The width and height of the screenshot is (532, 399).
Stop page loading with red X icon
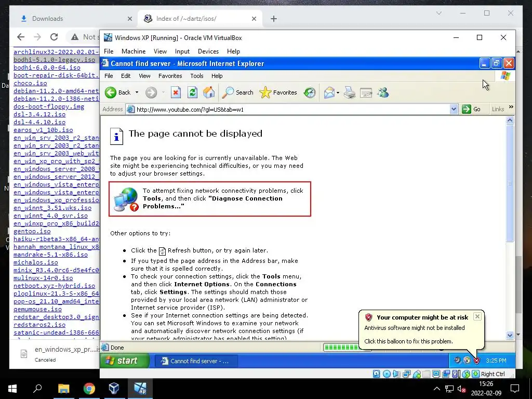[x=176, y=92]
